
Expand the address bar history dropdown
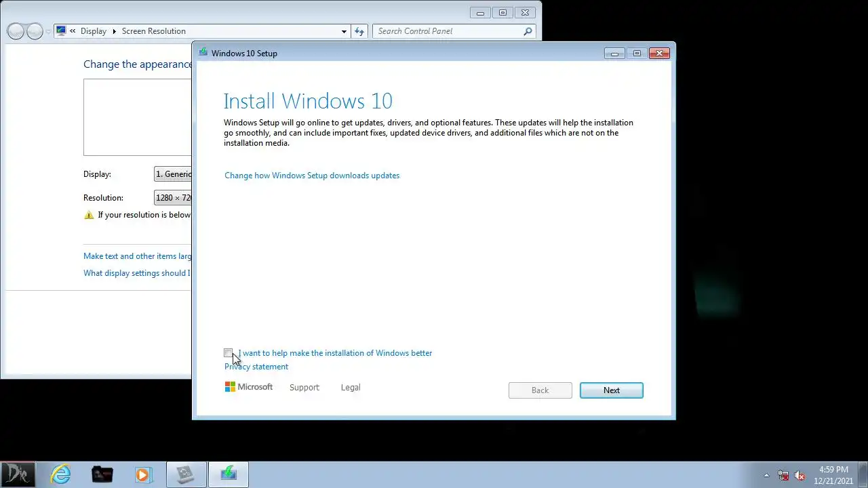[x=344, y=31]
